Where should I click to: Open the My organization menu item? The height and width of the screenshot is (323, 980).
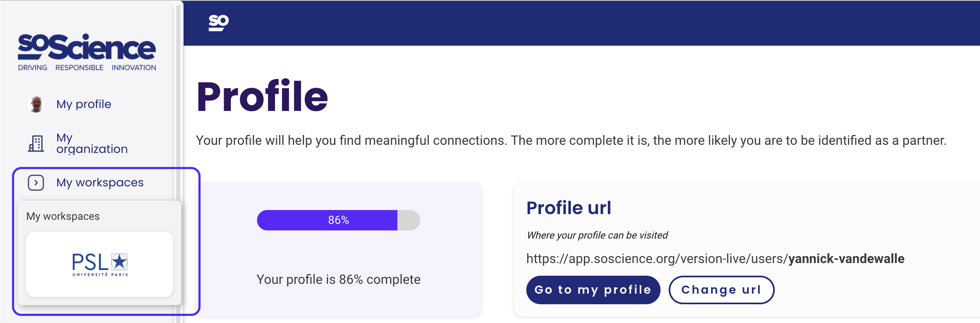[x=92, y=143]
